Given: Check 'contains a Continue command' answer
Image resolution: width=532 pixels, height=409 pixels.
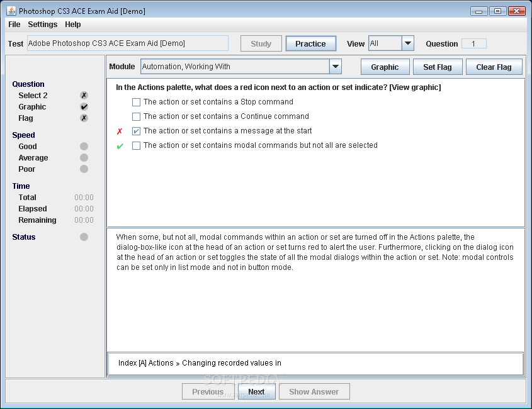Looking at the screenshot, I should [136, 116].
